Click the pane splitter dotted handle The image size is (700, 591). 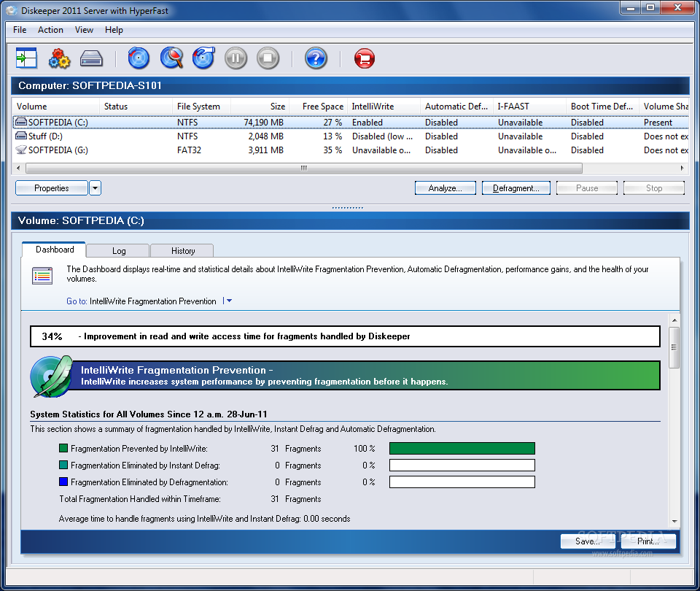pos(347,208)
